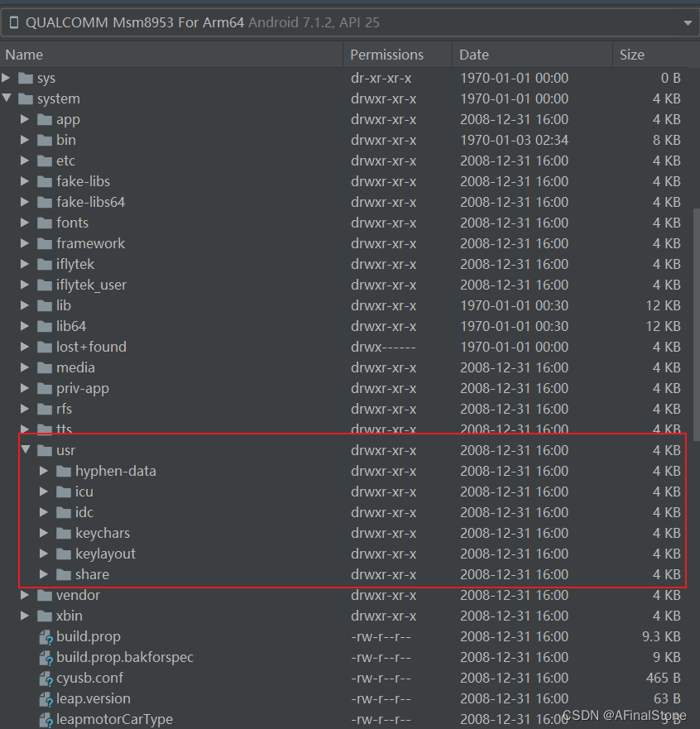The width and height of the screenshot is (700, 729).
Task: Click the drwx------ permissions of lost+found
Action: [x=383, y=347]
